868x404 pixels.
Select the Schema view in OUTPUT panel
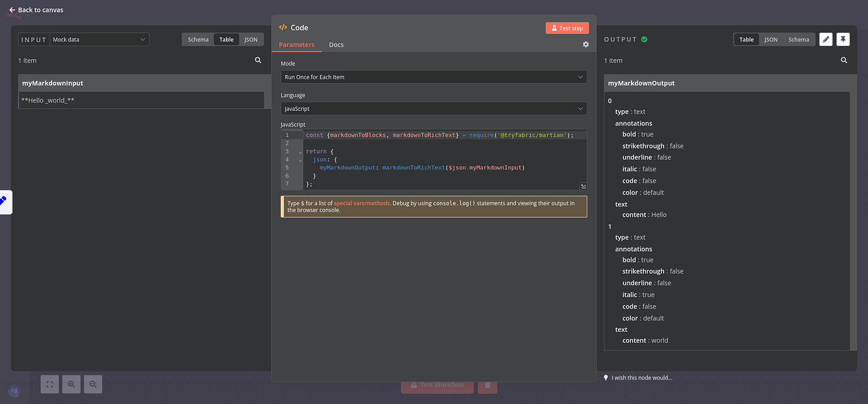coord(798,39)
